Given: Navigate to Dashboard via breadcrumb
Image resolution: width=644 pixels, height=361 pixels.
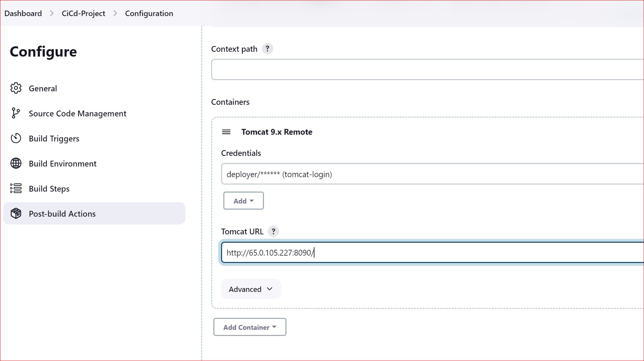Looking at the screenshot, I should click(x=23, y=13).
